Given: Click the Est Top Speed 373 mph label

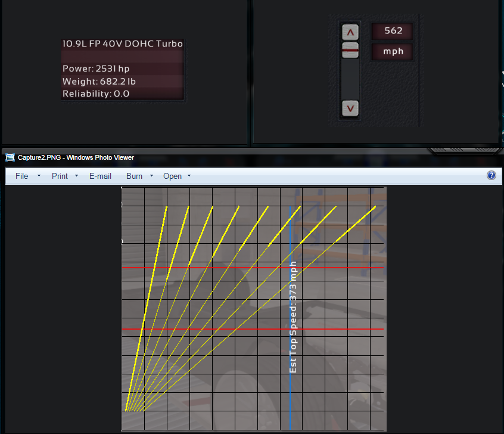Looking at the screenshot, I should (293, 317).
